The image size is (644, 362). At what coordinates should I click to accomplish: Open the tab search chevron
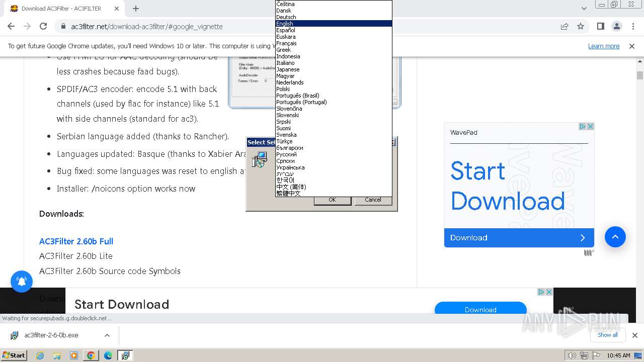pyautogui.click(x=584, y=9)
